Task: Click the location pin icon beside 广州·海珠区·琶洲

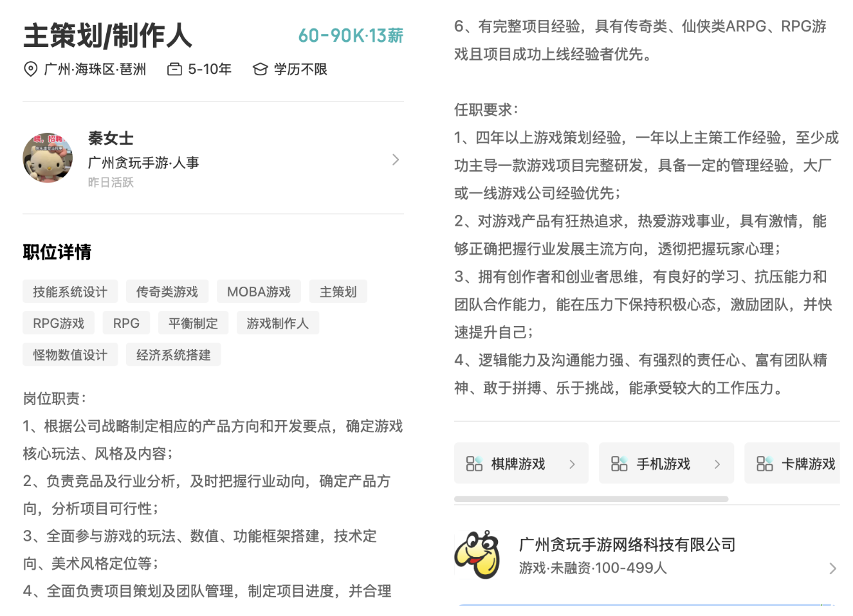Action: point(30,69)
